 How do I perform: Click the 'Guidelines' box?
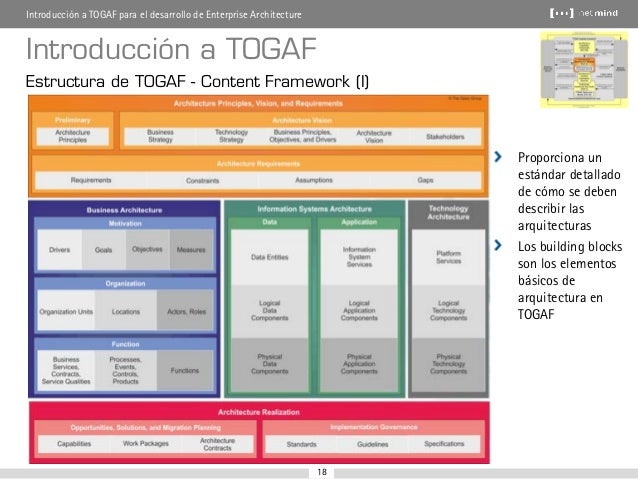[x=373, y=444]
